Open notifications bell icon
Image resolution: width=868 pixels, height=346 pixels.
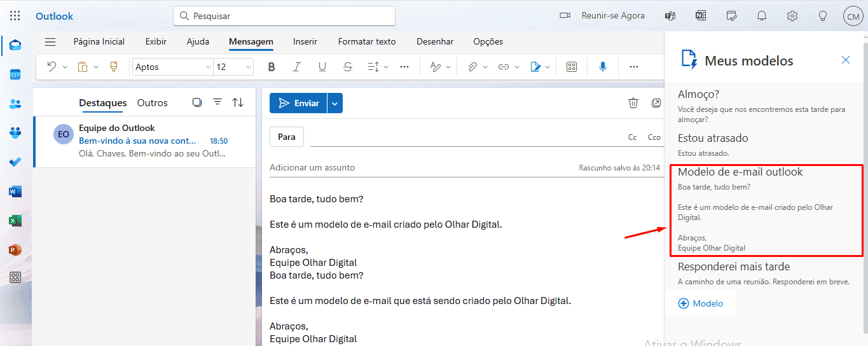click(x=762, y=16)
